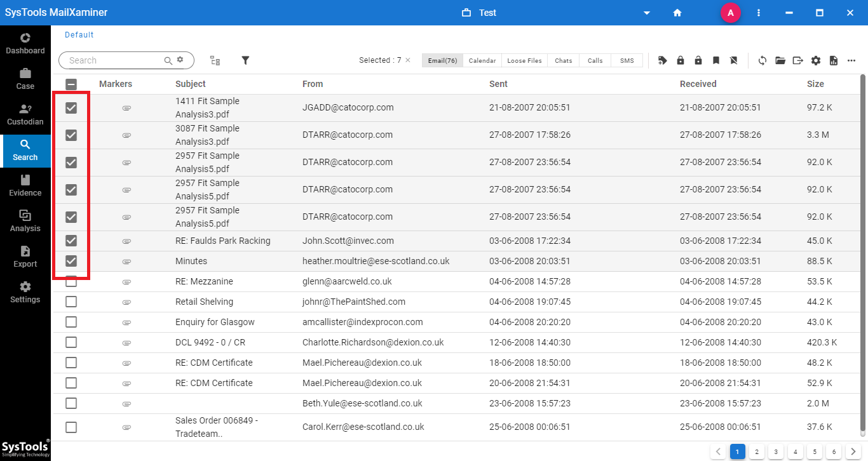Viewport: 868px width, 461px height.
Task: Click the closed lock (privilege) icon
Action: [681, 60]
